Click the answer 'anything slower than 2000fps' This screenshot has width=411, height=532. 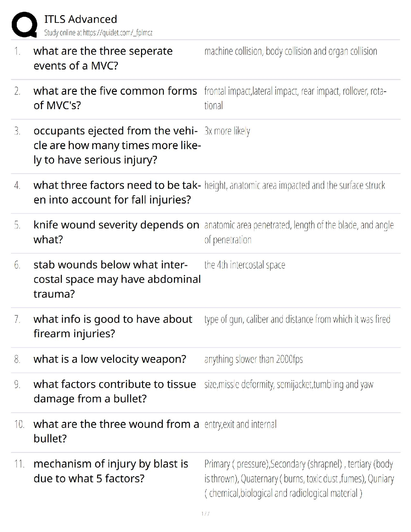tap(254, 359)
